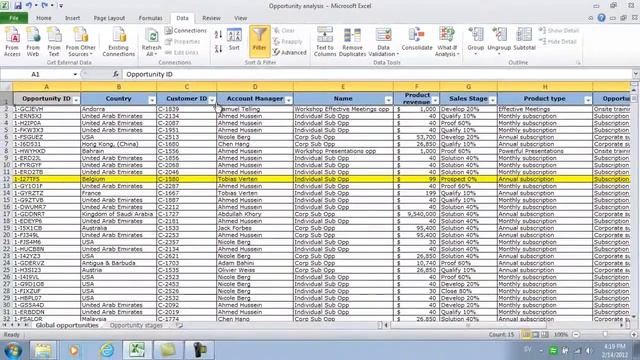Open the Windows Start button
Image resolution: width=640 pixels, height=360 pixels.
[13, 350]
